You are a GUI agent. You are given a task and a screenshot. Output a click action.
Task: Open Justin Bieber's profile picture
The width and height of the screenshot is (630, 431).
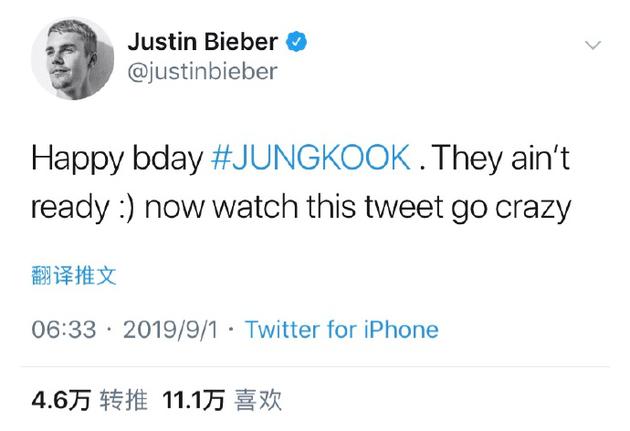(71, 59)
